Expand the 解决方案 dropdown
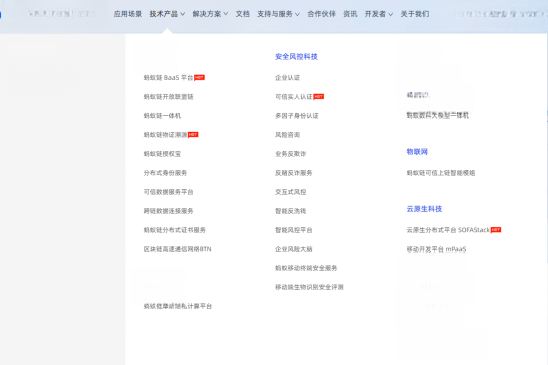The image size is (548, 365). pos(210,14)
